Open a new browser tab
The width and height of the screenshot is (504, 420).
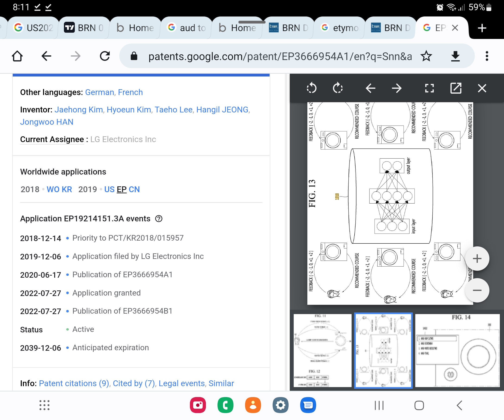(x=482, y=28)
